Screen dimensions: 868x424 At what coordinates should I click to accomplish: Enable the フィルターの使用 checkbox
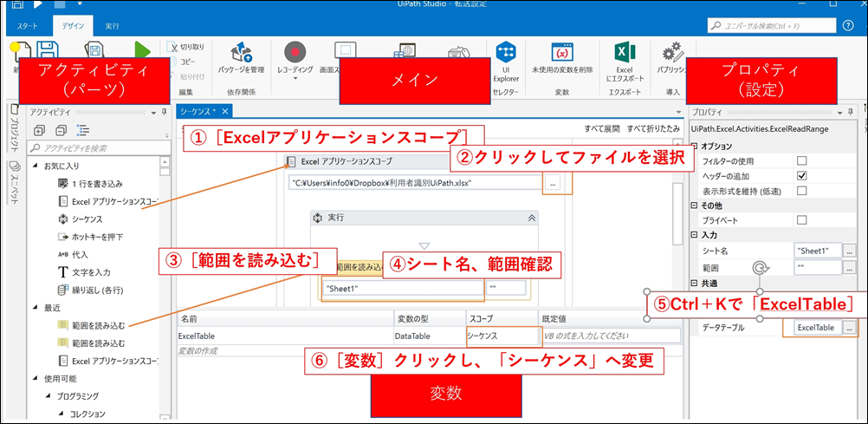coord(801,161)
